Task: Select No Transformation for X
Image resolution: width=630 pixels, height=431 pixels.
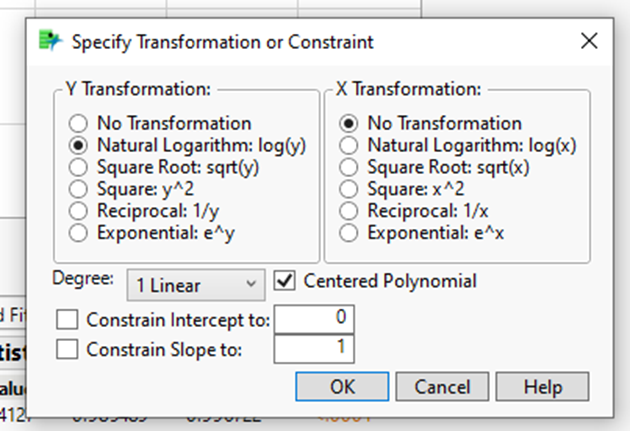Action: (349, 124)
